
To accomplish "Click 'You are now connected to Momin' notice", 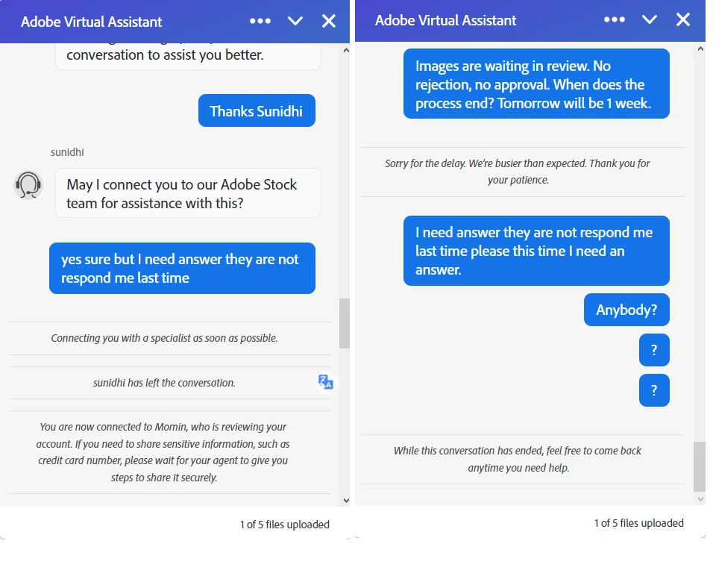I will point(163,452).
